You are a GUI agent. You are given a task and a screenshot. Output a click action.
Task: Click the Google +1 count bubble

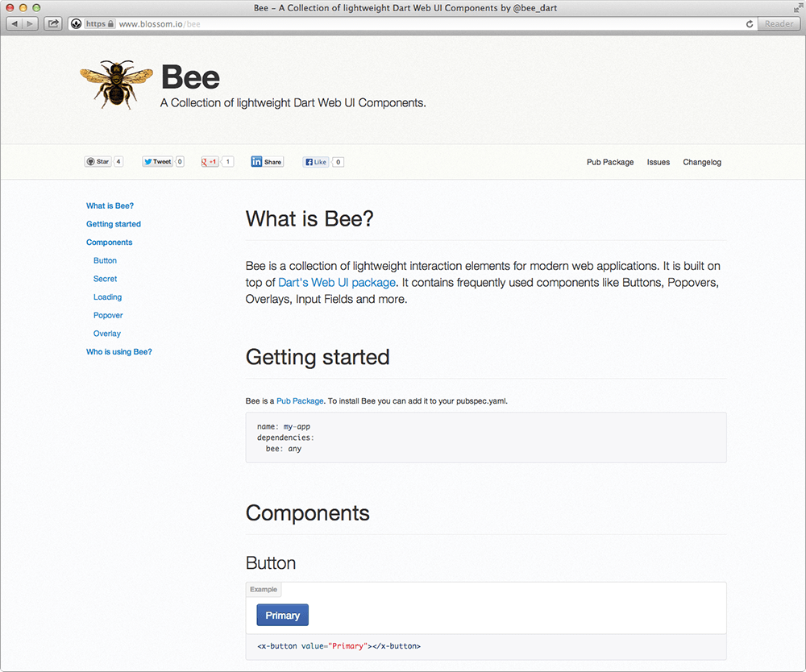pyautogui.click(x=228, y=162)
